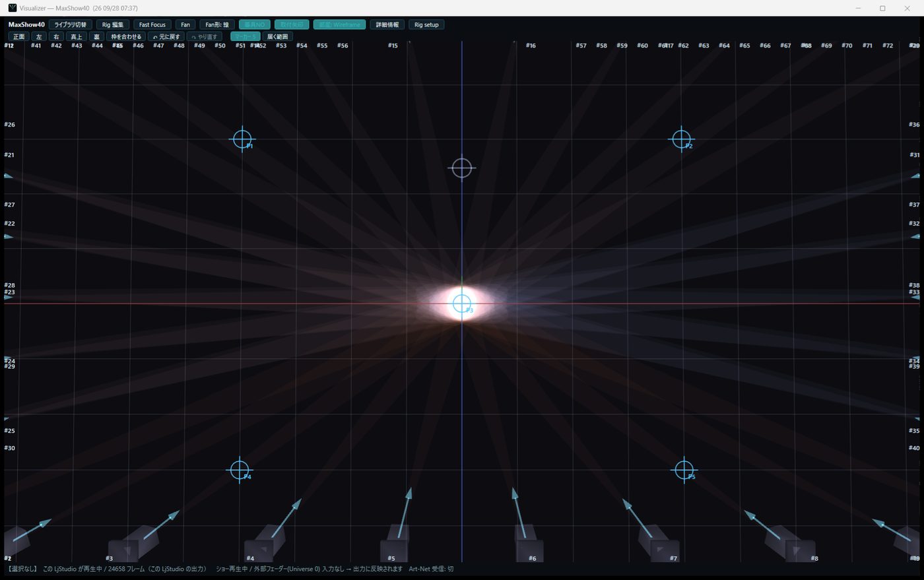Select floor fixture #6
Viewport: 924px width, 580px height.
[529, 543]
